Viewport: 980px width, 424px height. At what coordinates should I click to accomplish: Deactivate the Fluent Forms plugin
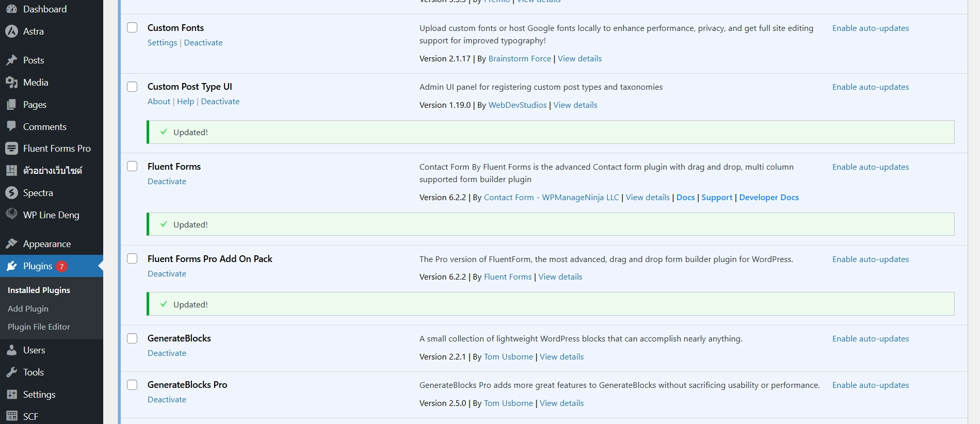click(x=167, y=181)
